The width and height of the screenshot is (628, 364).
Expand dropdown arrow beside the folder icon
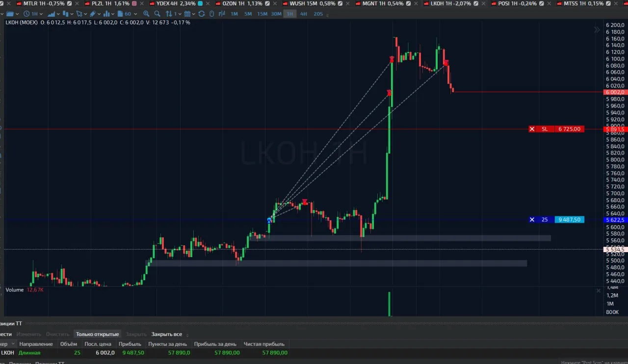17,14
